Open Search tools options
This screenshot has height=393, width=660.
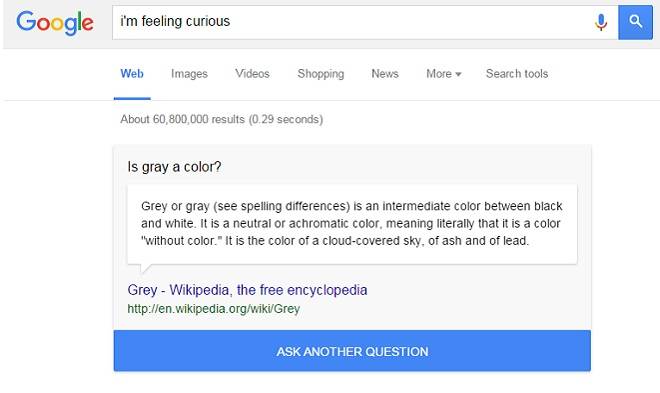tap(517, 74)
